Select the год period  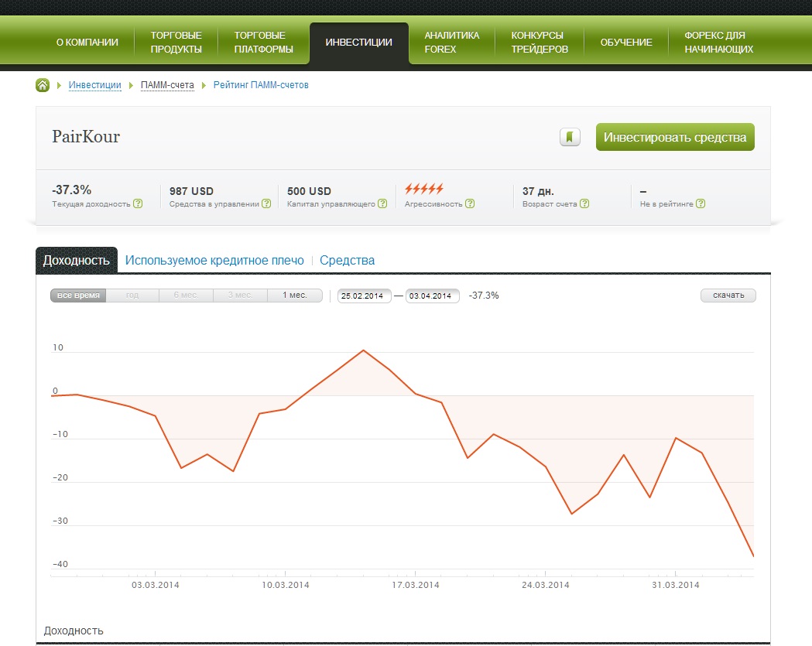tap(132, 295)
